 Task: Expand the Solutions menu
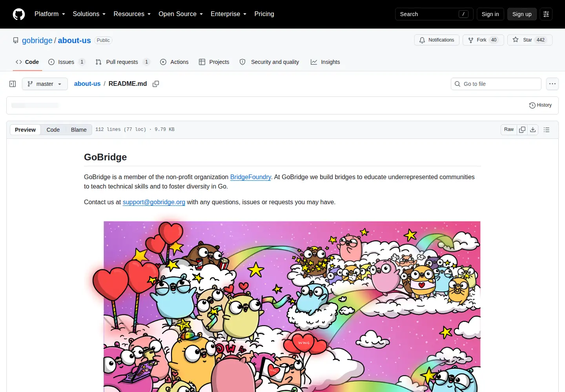[x=89, y=14]
